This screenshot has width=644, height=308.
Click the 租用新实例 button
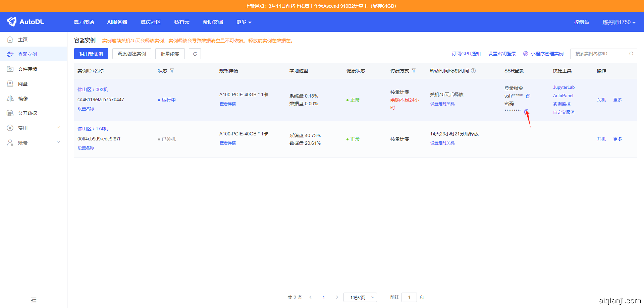(91, 54)
